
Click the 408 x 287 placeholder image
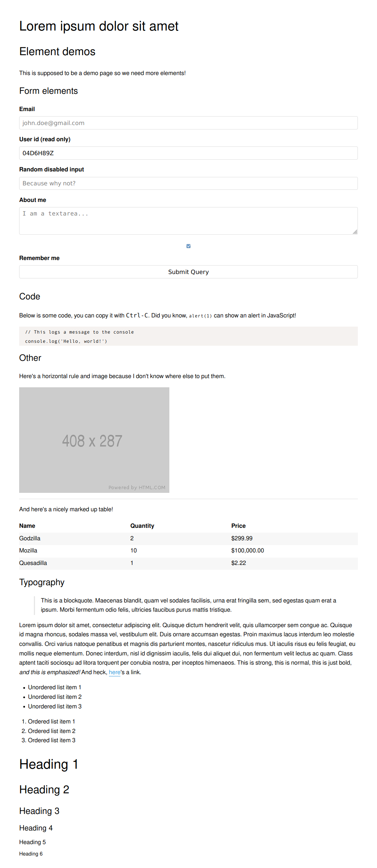(x=94, y=440)
